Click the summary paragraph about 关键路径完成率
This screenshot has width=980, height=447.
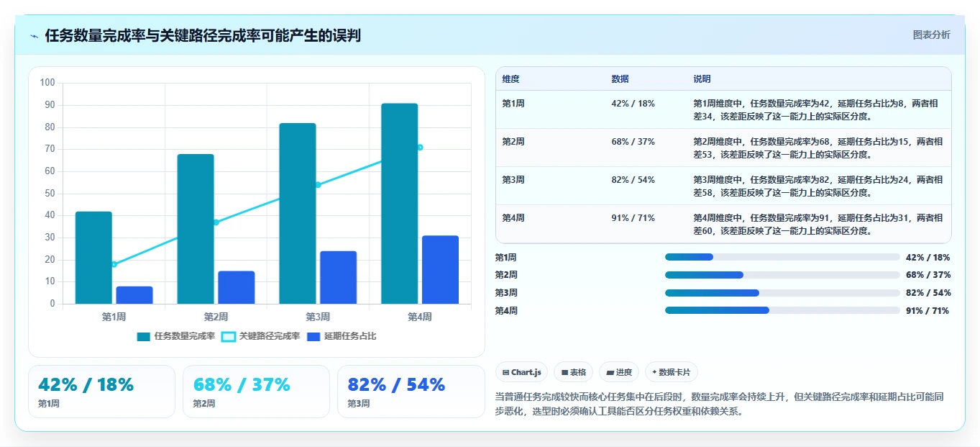coord(719,404)
